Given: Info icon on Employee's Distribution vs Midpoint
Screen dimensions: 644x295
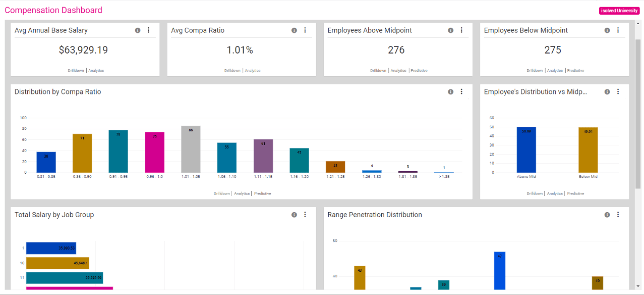Looking at the screenshot, I should pos(607,92).
